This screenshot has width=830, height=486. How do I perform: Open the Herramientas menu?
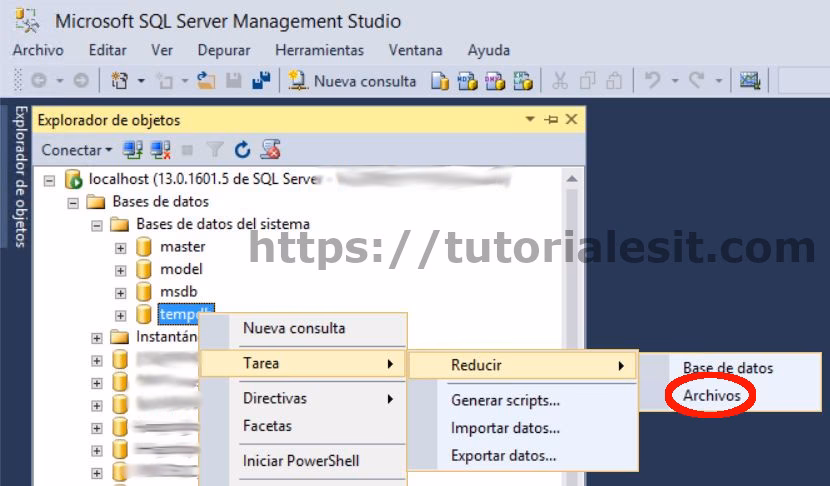pos(320,50)
